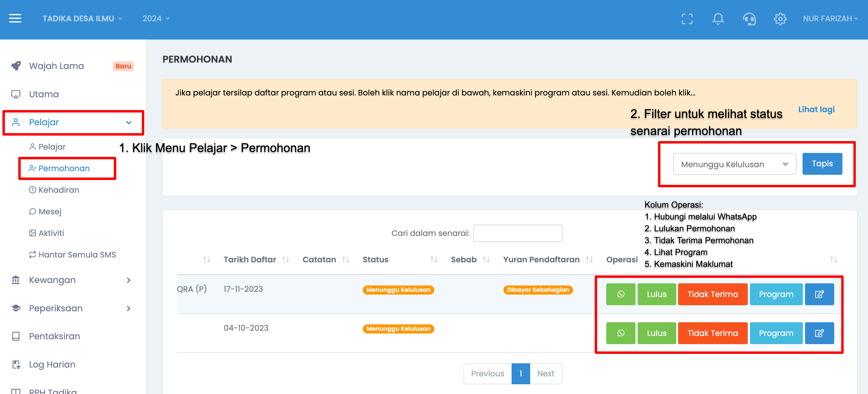Viewport: 868px width, 394px height.
Task: Open the settings gear icon
Action: [x=780, y=19]
